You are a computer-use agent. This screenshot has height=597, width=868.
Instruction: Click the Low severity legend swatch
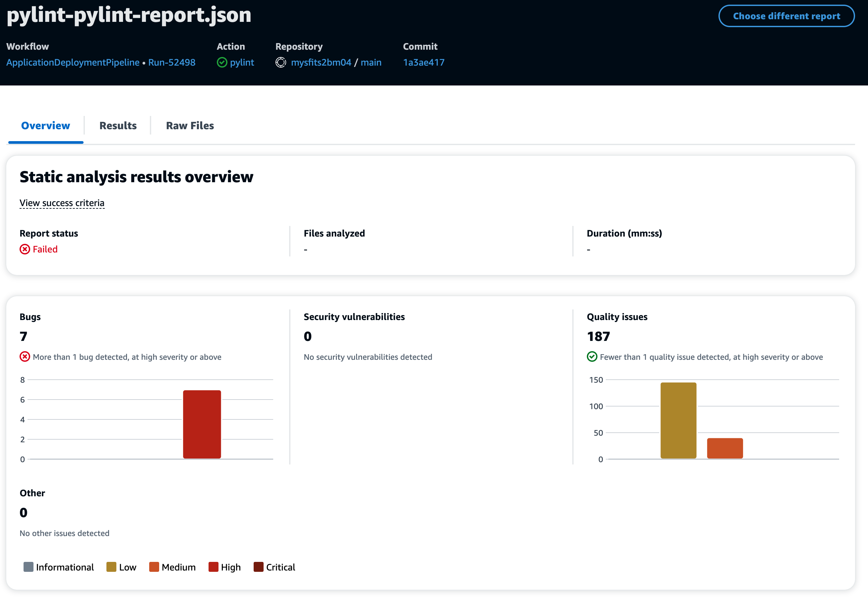111,567
